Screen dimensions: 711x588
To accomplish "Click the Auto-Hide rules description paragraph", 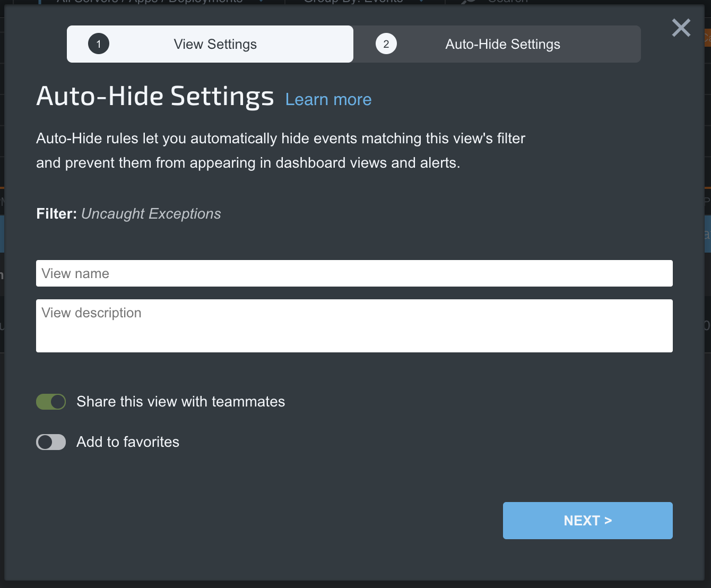I will 280,151.
